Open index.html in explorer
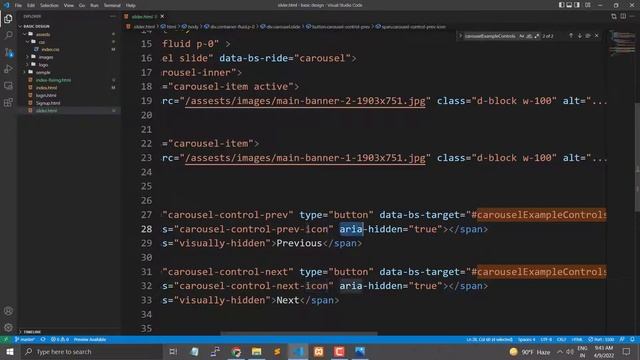The width and height of the screenshot is (640, 360). [47, 88]
